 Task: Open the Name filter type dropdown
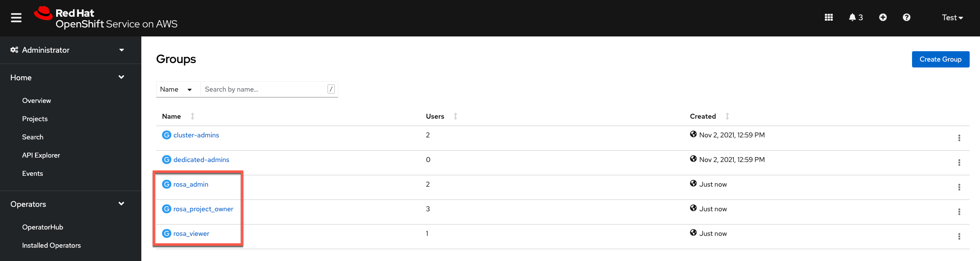(178, 89)
